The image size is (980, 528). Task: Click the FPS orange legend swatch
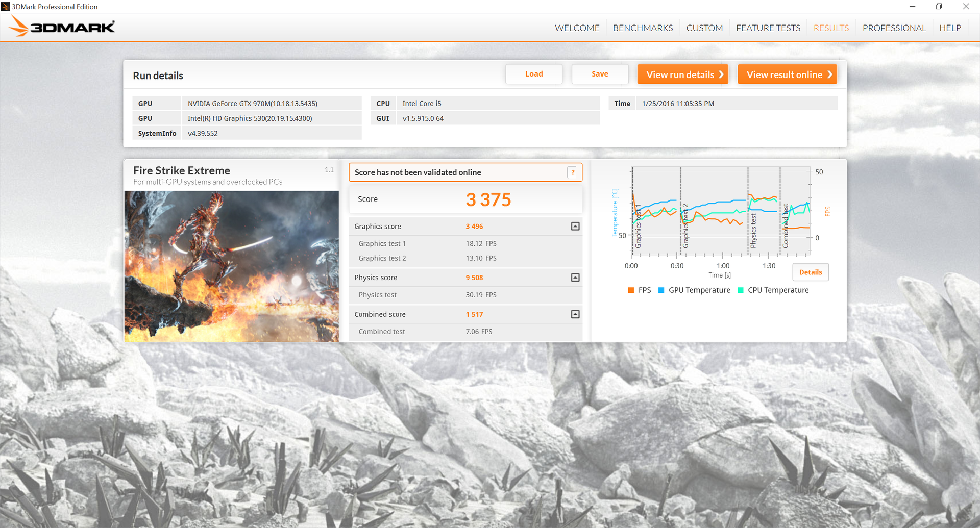pyautogui.click(x=631, y=290)
